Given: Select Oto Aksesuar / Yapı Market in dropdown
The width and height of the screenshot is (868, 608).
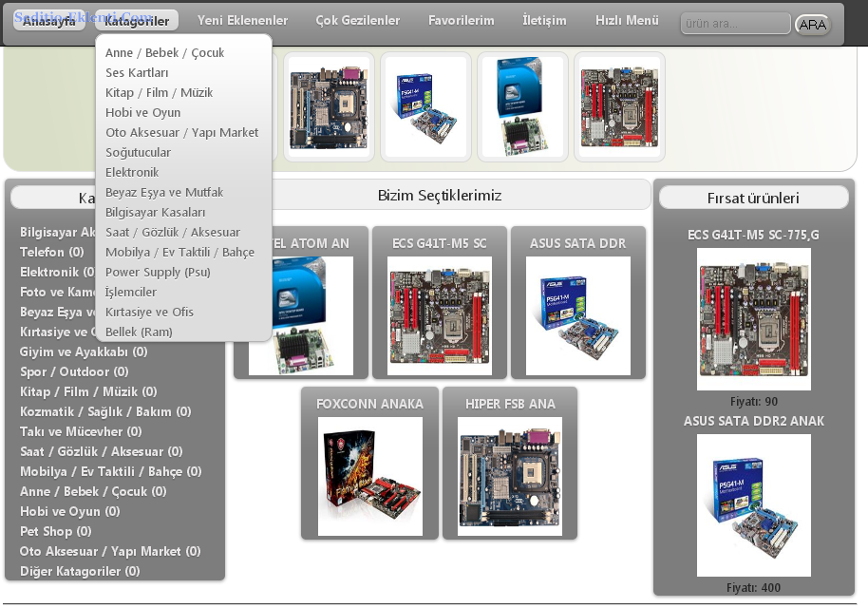Looking at the screenshot, I should tap(181, 132).
